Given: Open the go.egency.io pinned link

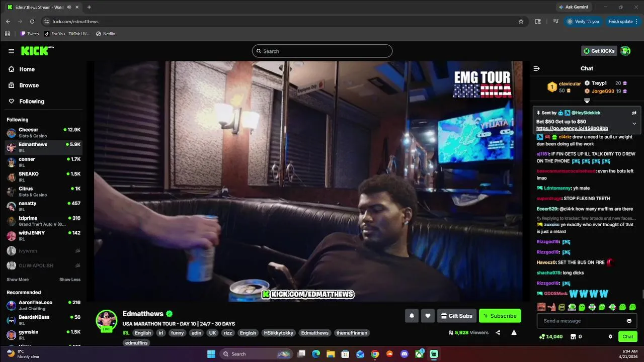Looking at the screenshot, I should [x=572, y=129].
